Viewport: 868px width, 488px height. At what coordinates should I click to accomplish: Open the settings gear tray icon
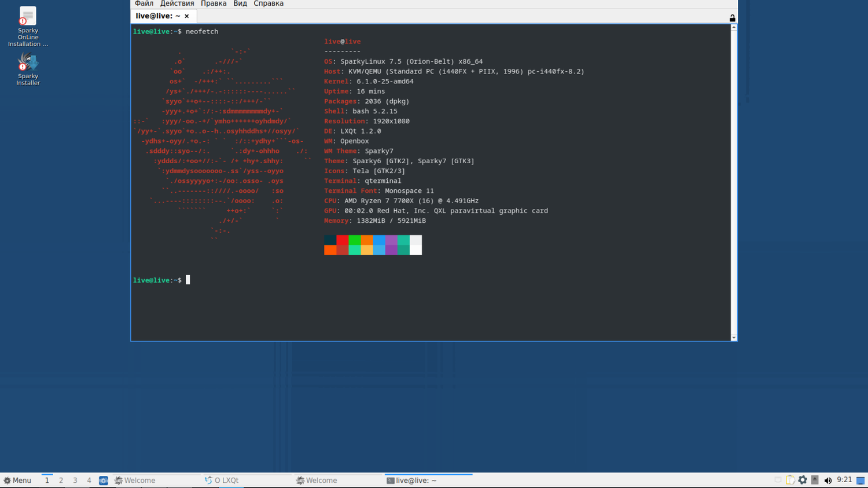point(803,480)
